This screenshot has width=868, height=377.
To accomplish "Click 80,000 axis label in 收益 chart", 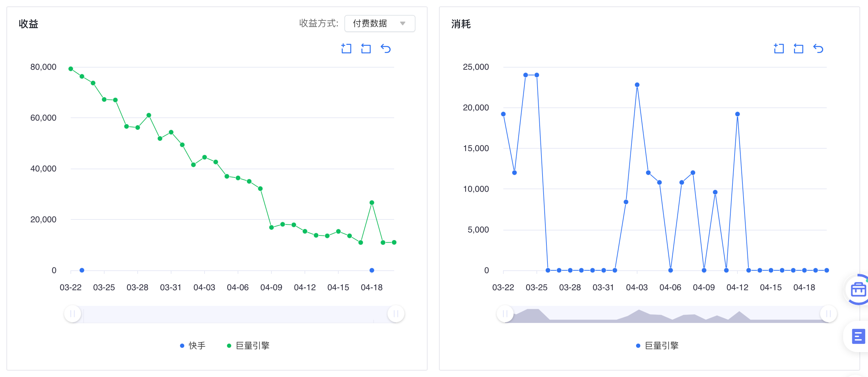I will (x=43, y=67).
